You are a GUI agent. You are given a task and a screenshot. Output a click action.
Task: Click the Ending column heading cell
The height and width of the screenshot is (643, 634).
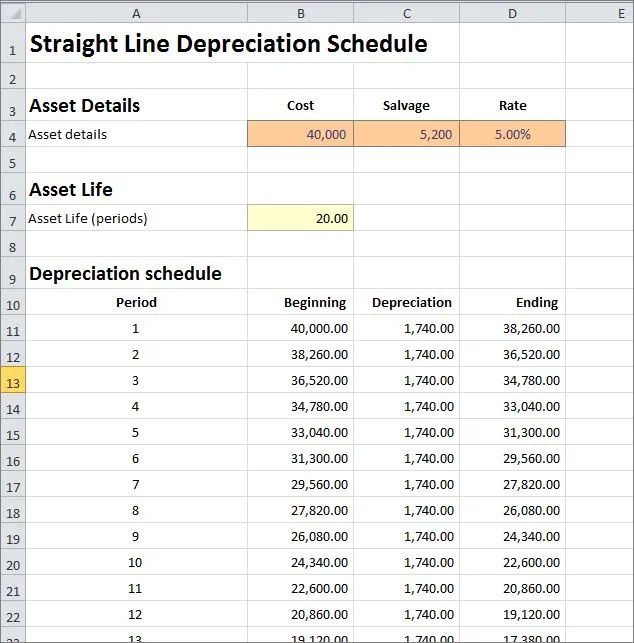tap(513, 302)
